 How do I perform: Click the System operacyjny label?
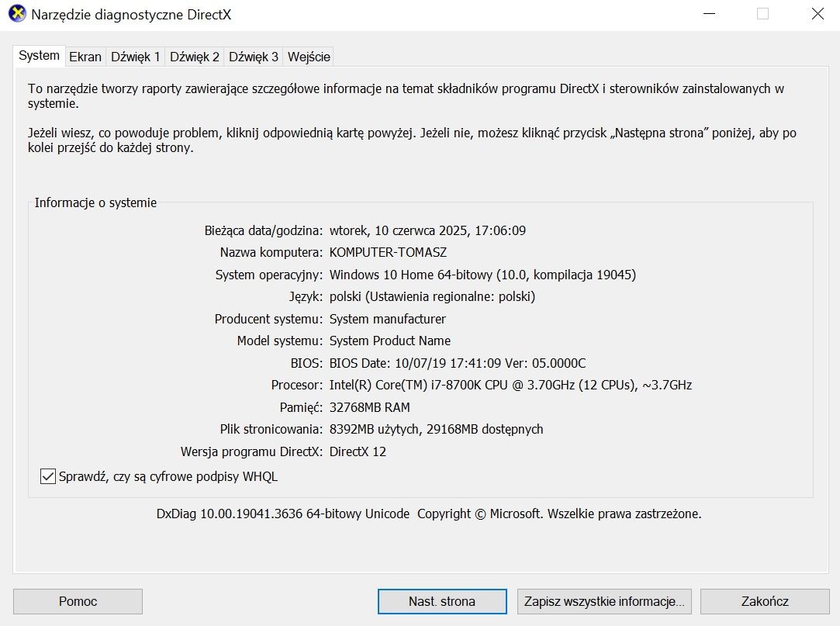[x=269, y=275]
